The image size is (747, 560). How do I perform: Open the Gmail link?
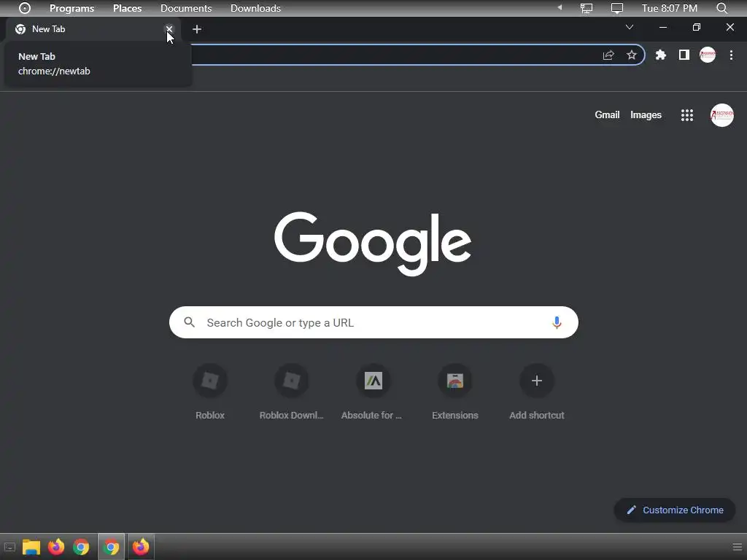pyautogui.click(x=607, y=114)
